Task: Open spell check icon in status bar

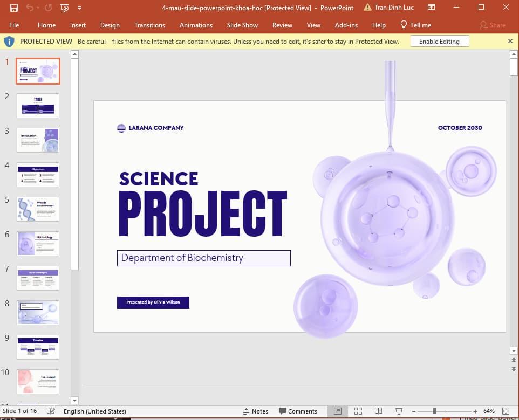Action: (x=51, y=411)
